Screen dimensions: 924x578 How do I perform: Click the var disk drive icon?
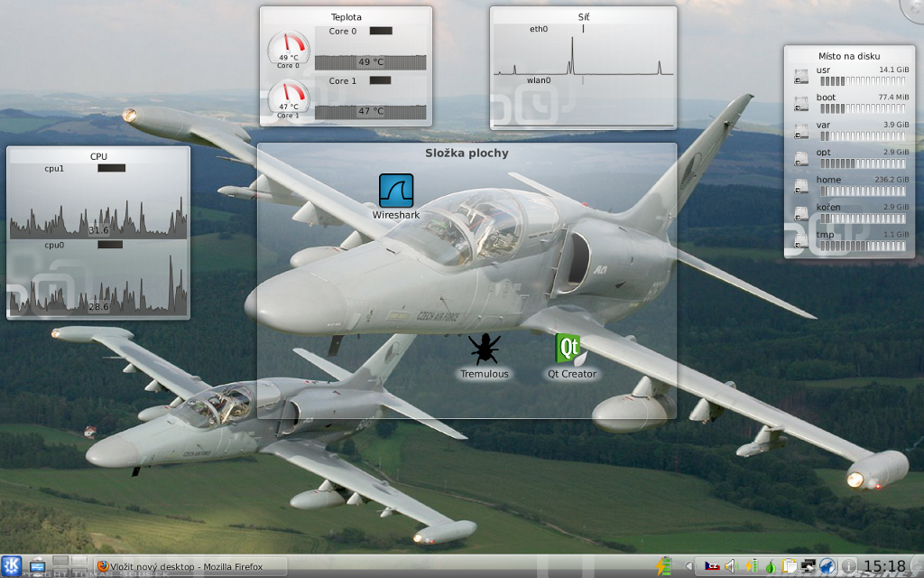pyautogui.click(x=801, y=132)
